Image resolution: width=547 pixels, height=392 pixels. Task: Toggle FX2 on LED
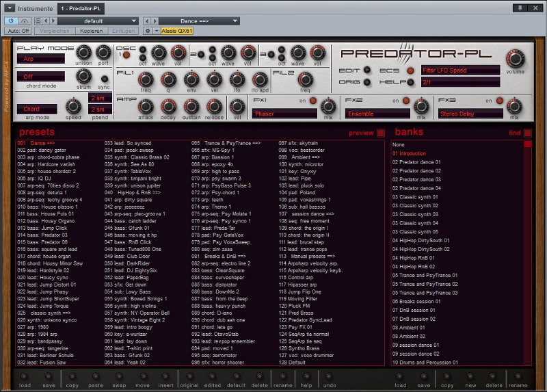coord(406,101)
